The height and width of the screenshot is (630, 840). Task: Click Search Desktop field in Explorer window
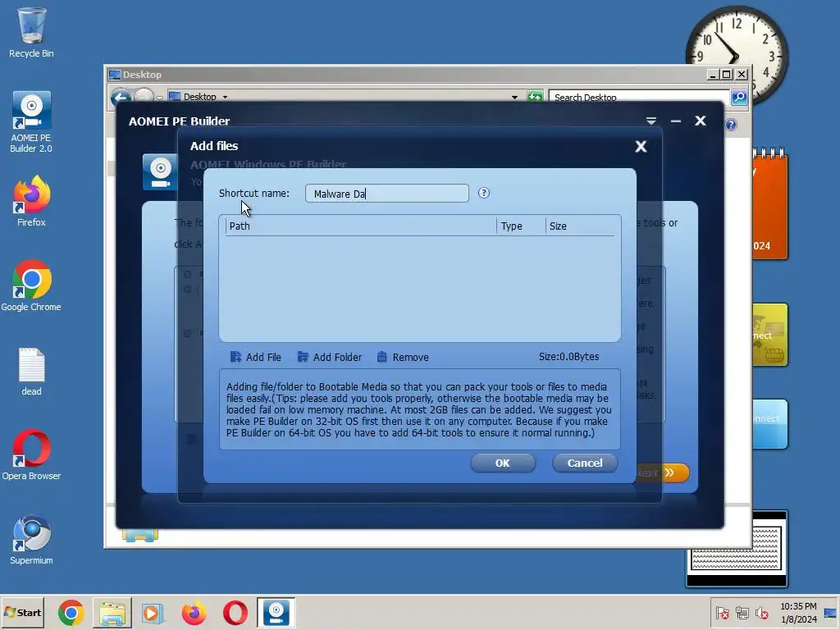click(x=639, y=97)
